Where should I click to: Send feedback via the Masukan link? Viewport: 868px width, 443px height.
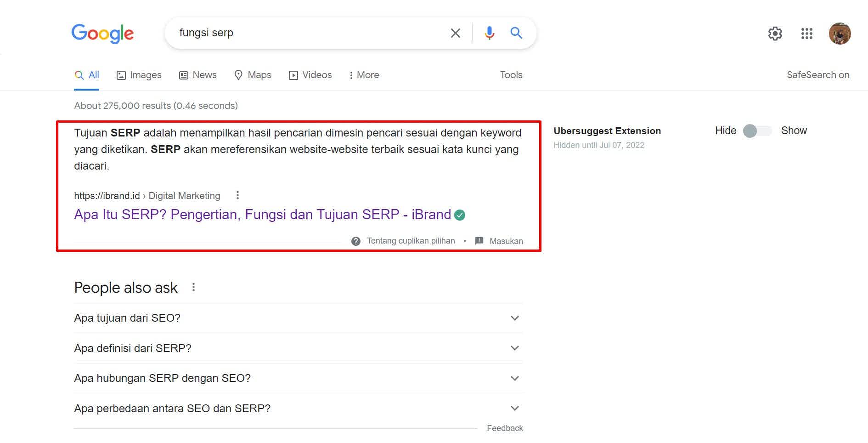pyautogui.click(x=505, y=240)
